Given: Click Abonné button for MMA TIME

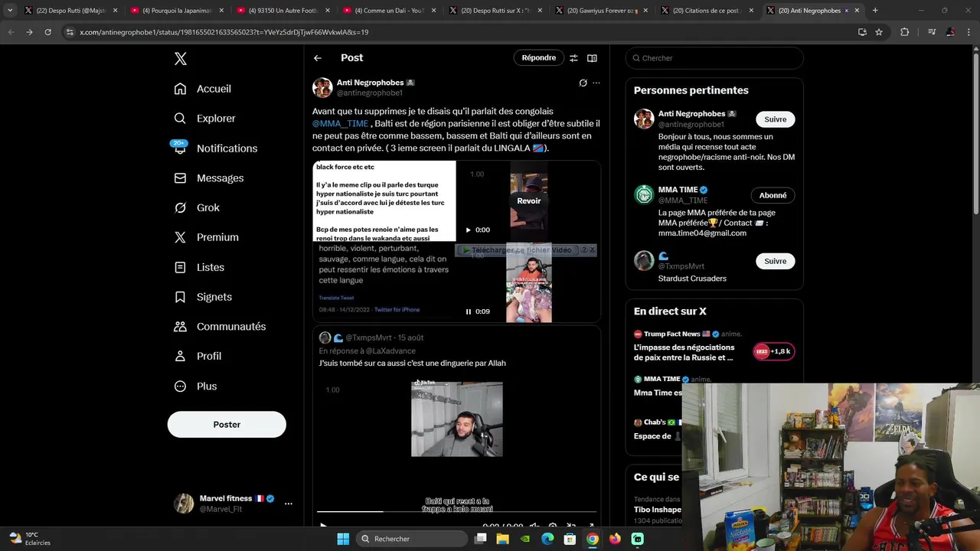Looking at the screenshot, I should pyautogui.click(x=773, y=195).
